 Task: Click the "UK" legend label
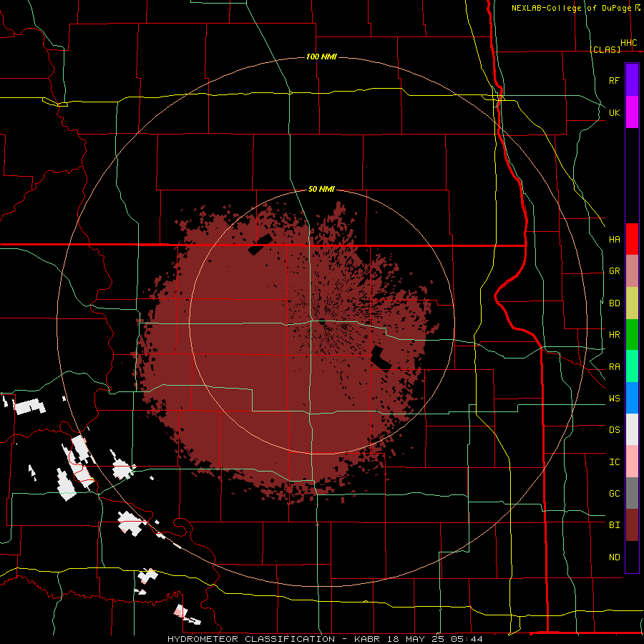[x=614, y=112]
